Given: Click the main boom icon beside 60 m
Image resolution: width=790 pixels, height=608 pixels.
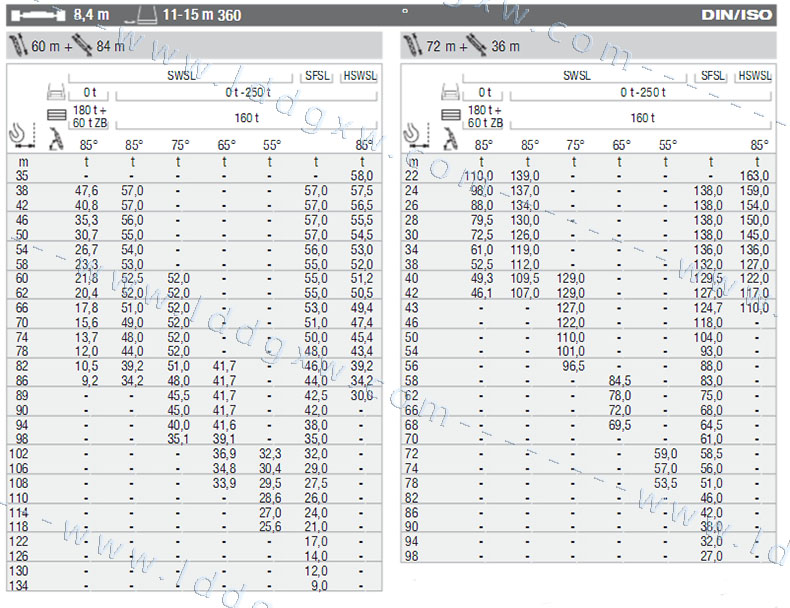Looking at the screenshot, I should point(18,45).
